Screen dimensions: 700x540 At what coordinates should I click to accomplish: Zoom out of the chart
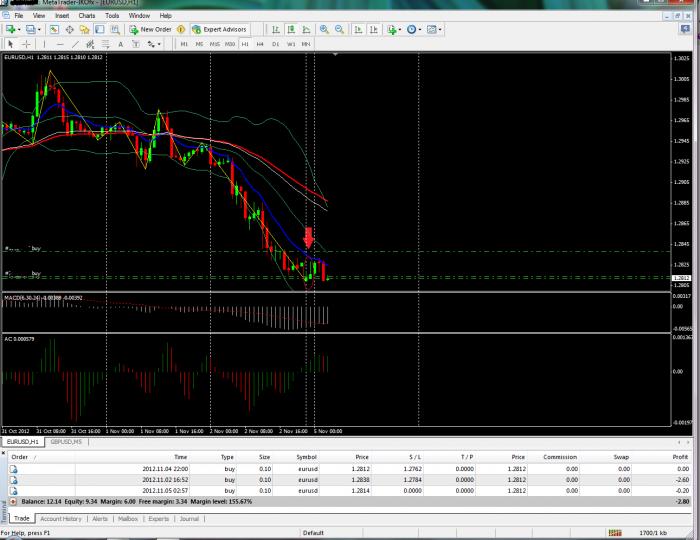(x=340, y=29)
